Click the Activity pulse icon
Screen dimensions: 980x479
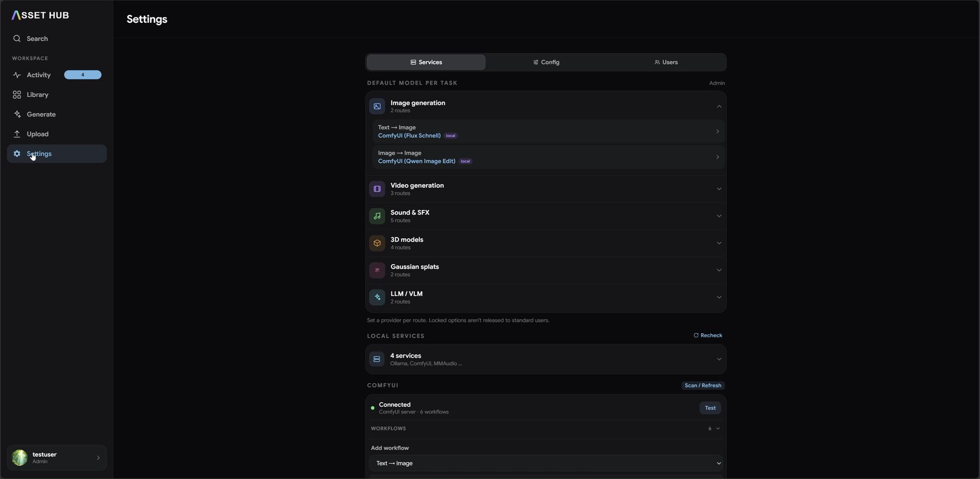(x=17, y=75)
